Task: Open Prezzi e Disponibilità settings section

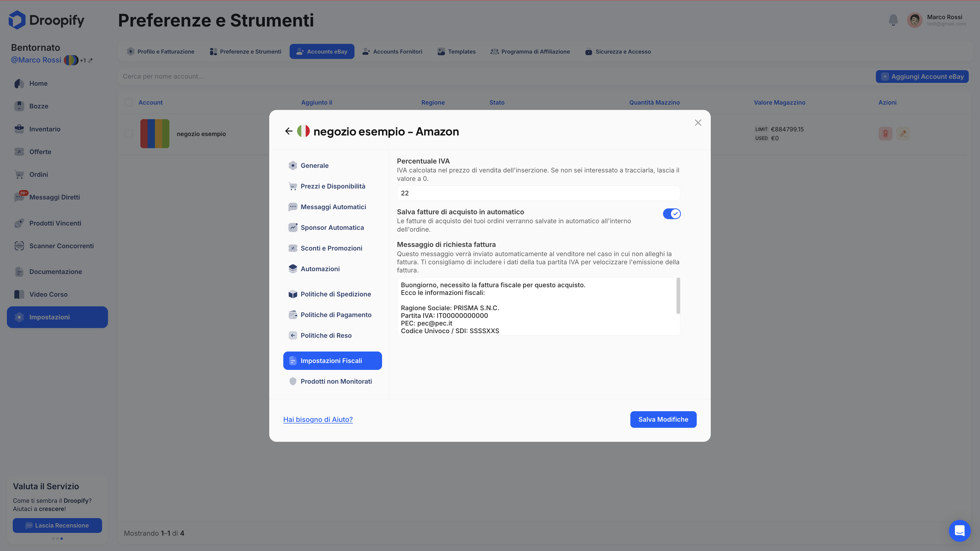Action: 333,186
